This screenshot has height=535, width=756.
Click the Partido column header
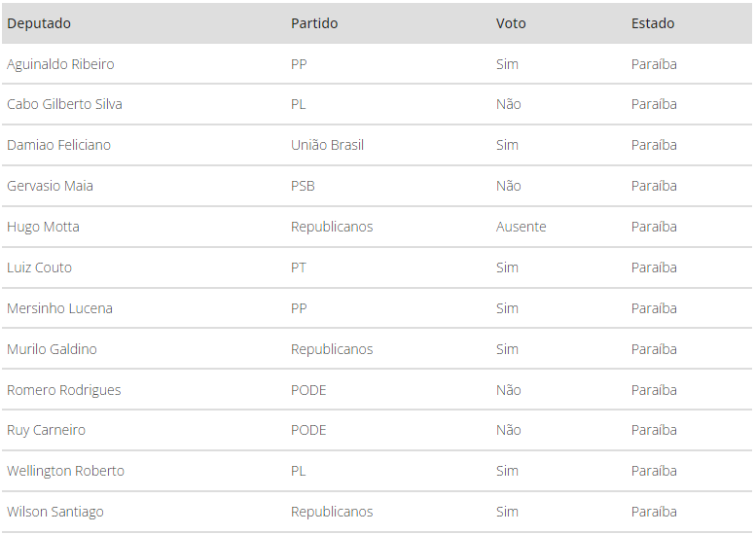point(314,23)
